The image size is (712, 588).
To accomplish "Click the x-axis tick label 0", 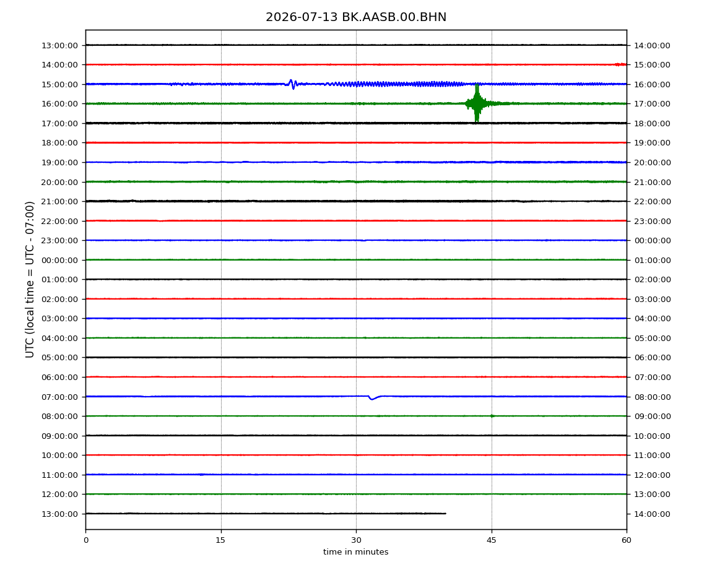I will click(86, 540).
